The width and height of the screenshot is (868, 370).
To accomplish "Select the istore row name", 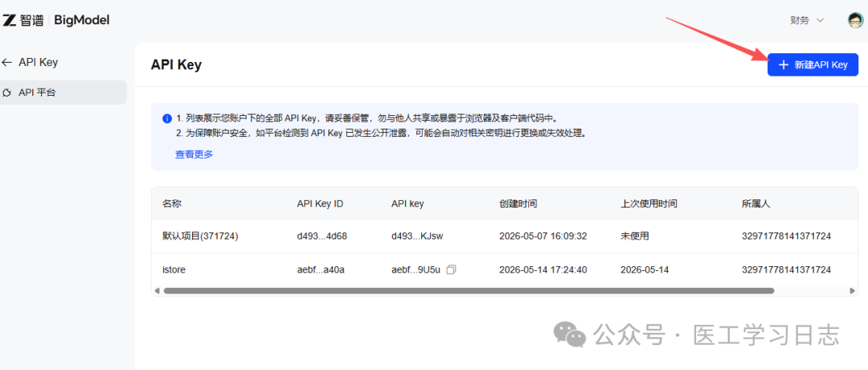I will pyautogui.click(x=174, y=269).
